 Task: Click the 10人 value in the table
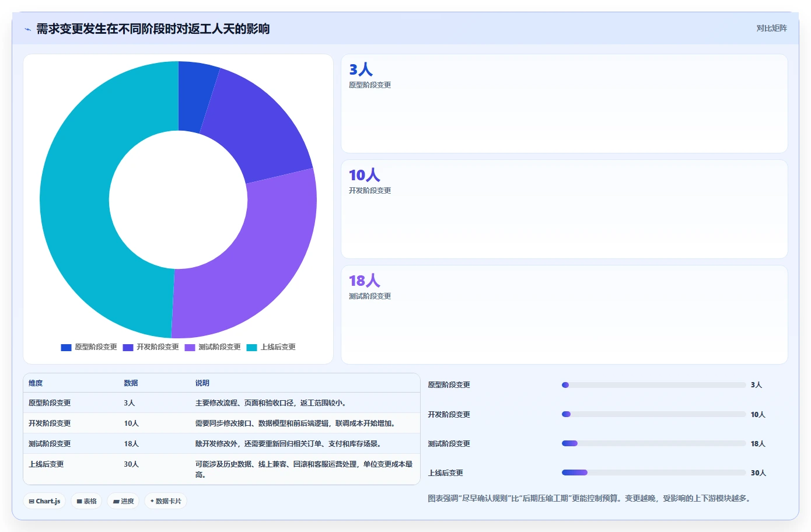131,423
